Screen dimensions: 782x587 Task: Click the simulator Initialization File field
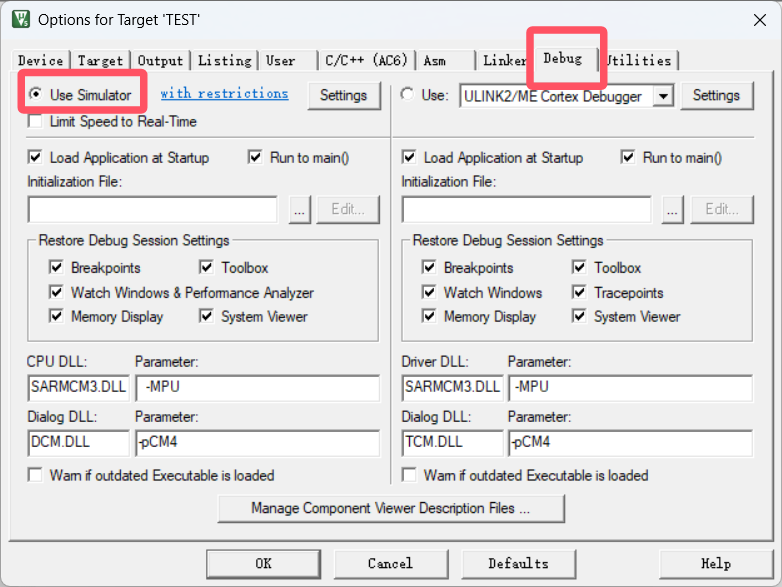tap(153, 209)
